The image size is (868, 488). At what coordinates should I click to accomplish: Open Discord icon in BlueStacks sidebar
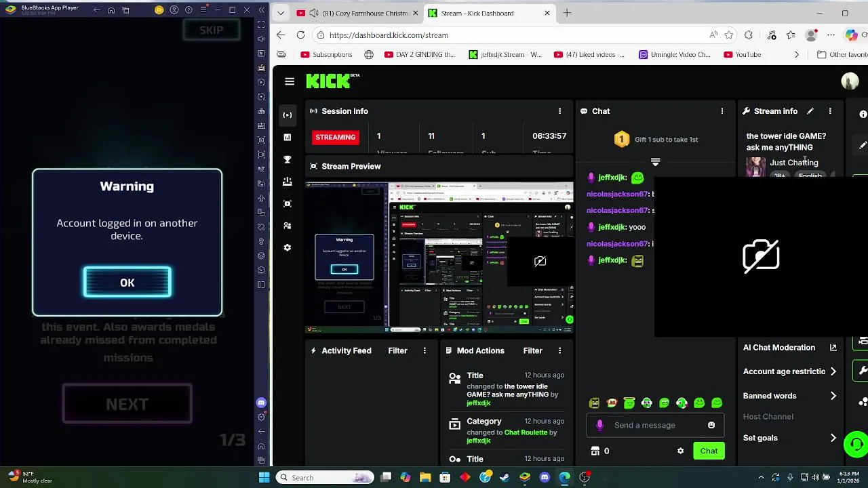tap(262, 403)
